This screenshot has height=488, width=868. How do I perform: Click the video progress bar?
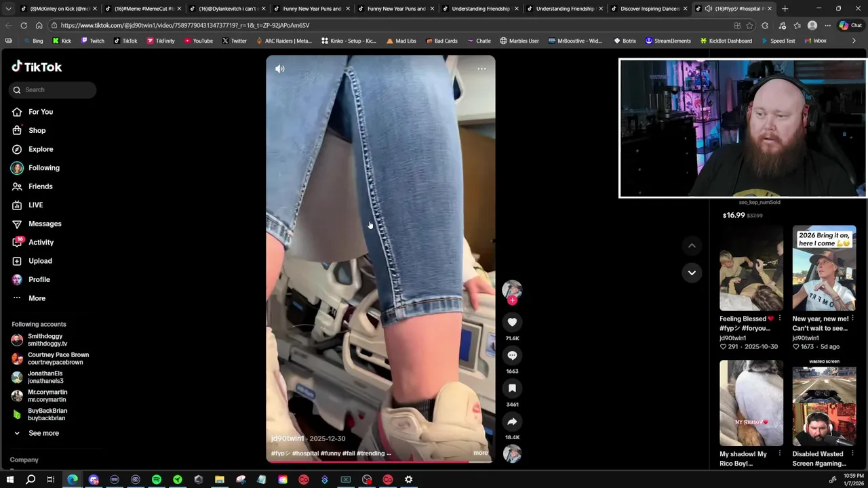pyautogui.click(x=380, y=462)
